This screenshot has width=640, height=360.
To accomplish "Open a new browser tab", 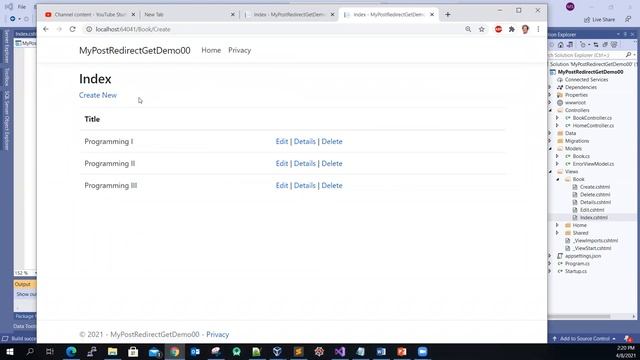I will (448, 14).
